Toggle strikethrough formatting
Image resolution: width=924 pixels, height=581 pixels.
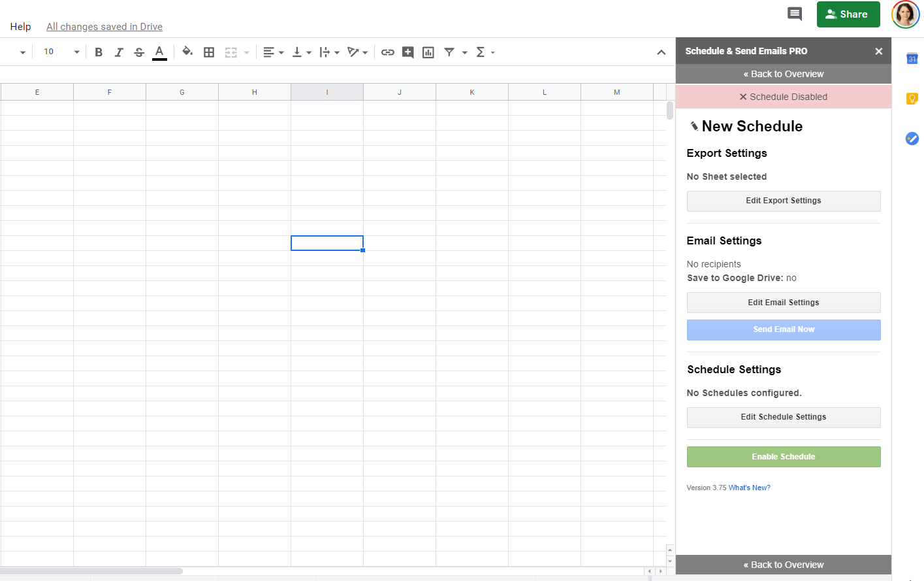tap(139, 52)
